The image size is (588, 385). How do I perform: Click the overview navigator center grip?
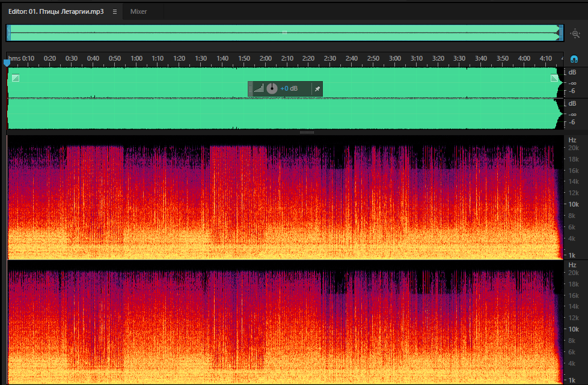point(284,32)
